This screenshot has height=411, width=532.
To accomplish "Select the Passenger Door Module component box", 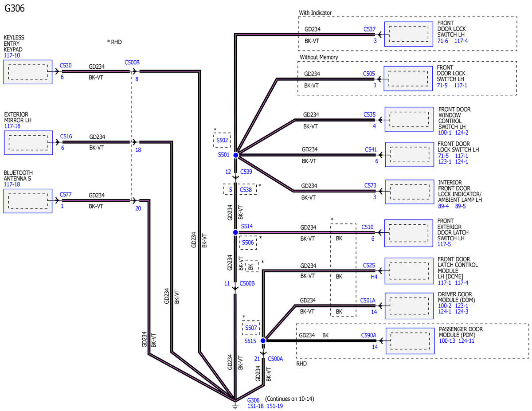I will click(x=410, y=341).
